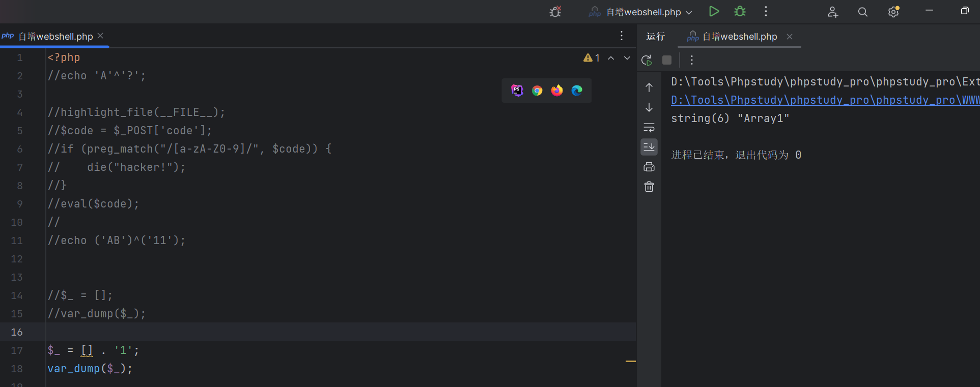
Task: Open the Code With Me user icon
Action: [x=832, y=12]
